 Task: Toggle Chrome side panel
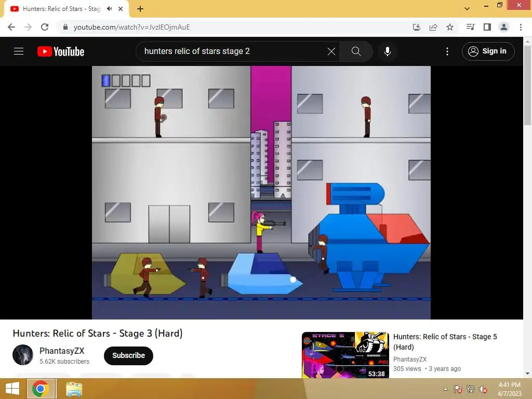click(487, 27)
